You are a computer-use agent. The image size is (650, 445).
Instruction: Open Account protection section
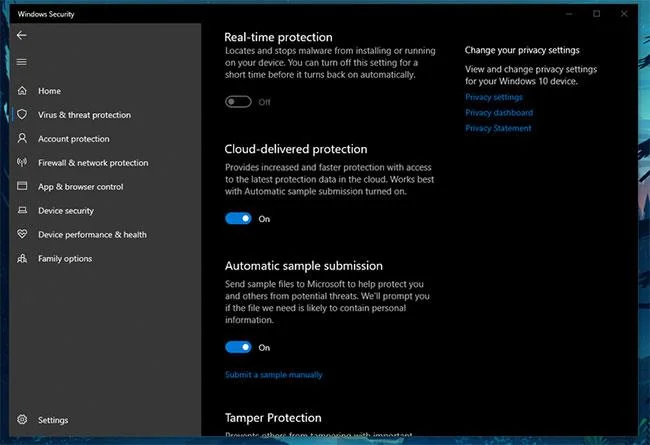[74, 139]
